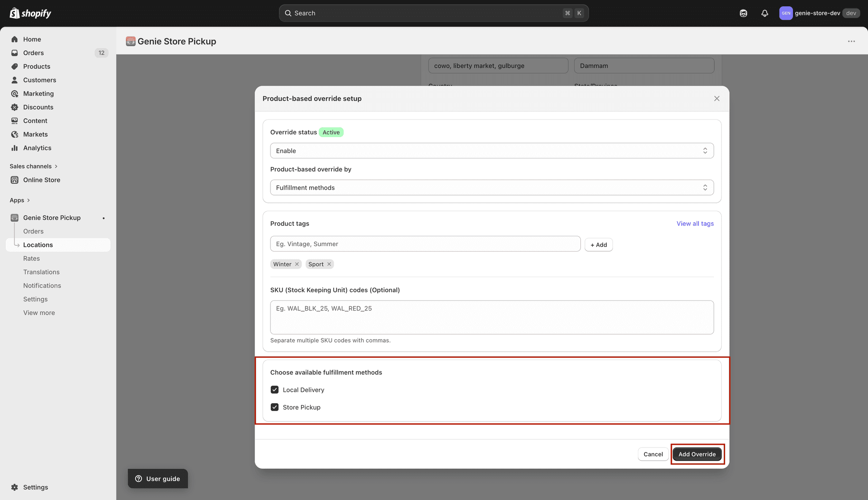Screen dimensions: 868x500
Task: Open the Fulfillment methods dropdown
Action: point(492,188)
